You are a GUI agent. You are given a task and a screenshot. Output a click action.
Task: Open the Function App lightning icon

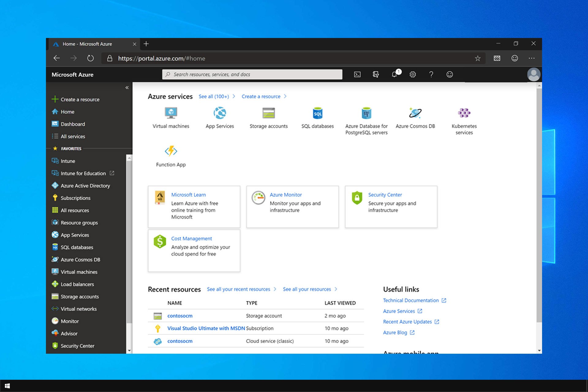(x=171, y=151)
